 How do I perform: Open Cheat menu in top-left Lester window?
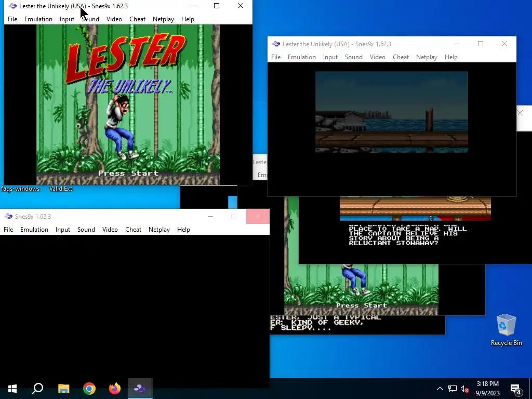coord(137,19)
